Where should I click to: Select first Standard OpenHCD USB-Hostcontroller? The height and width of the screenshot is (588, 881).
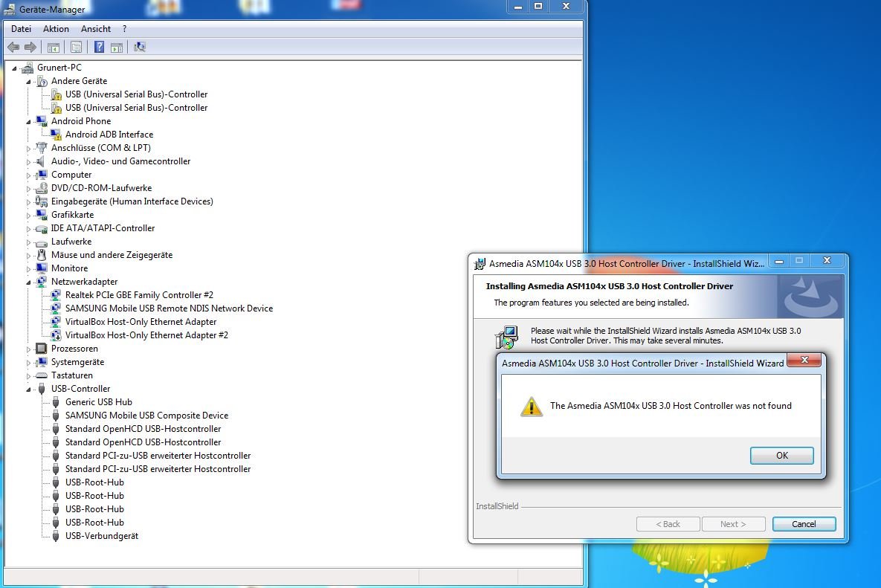click(143, 429)
